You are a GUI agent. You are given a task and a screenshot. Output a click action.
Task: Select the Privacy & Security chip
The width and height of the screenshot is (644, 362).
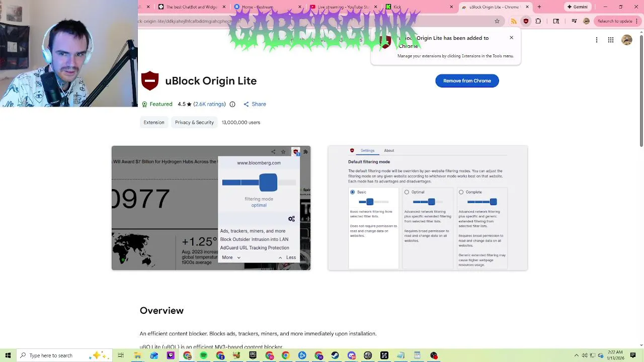click(194, 122)
